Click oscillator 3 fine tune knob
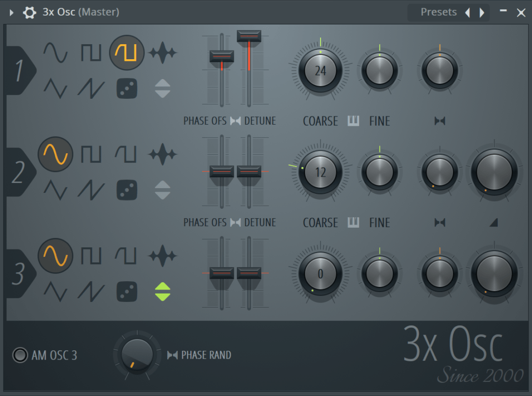 point(380,273)
